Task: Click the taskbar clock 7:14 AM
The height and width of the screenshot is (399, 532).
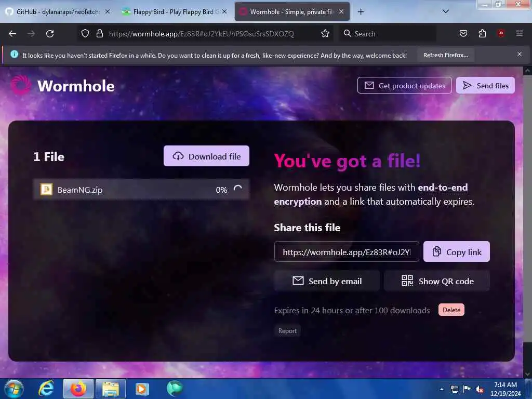Action: pos(505,385)
